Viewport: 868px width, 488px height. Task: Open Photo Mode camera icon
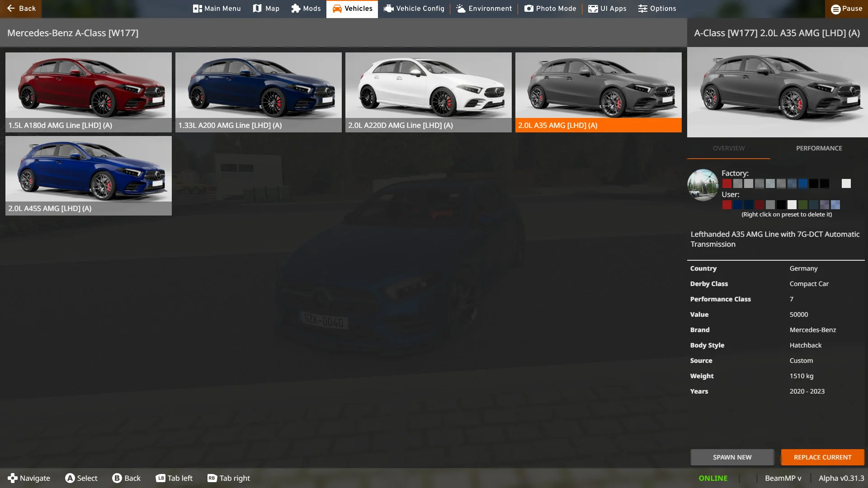point(528,9)
